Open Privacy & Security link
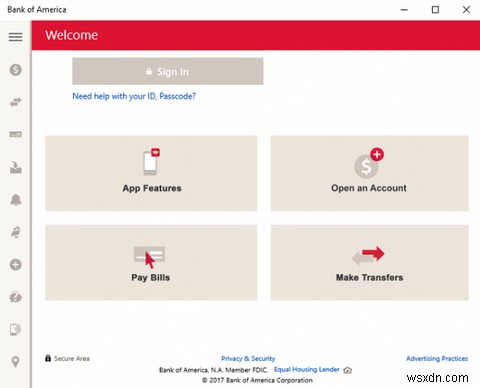The width and height of the screenshot is (480, 388). [x=248, y=359]
